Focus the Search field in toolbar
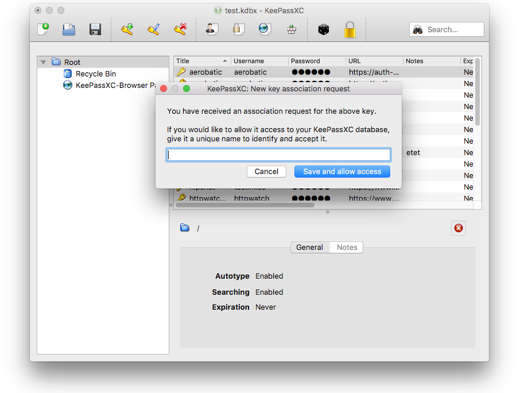Screen dimensions: 532x393 [x=446, y=29]
